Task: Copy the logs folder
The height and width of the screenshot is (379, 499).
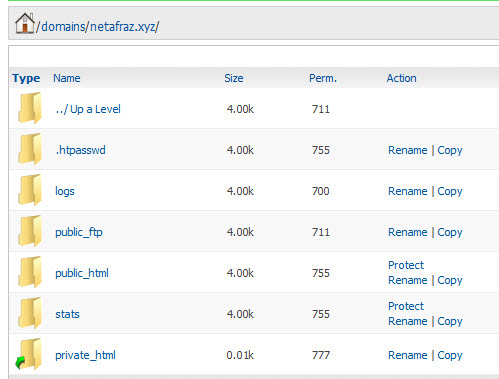Action: click(x=450, y=192)
